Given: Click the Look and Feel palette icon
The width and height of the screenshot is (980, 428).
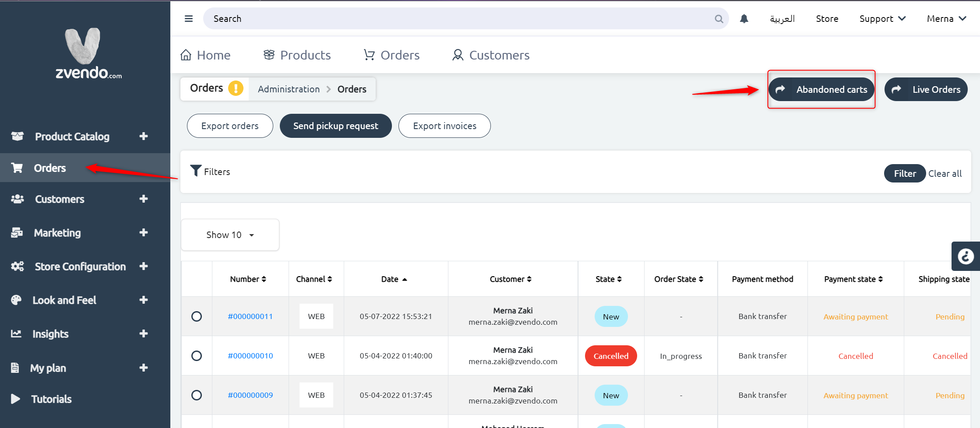Looking at the screenshot, I should coord(16,300).
